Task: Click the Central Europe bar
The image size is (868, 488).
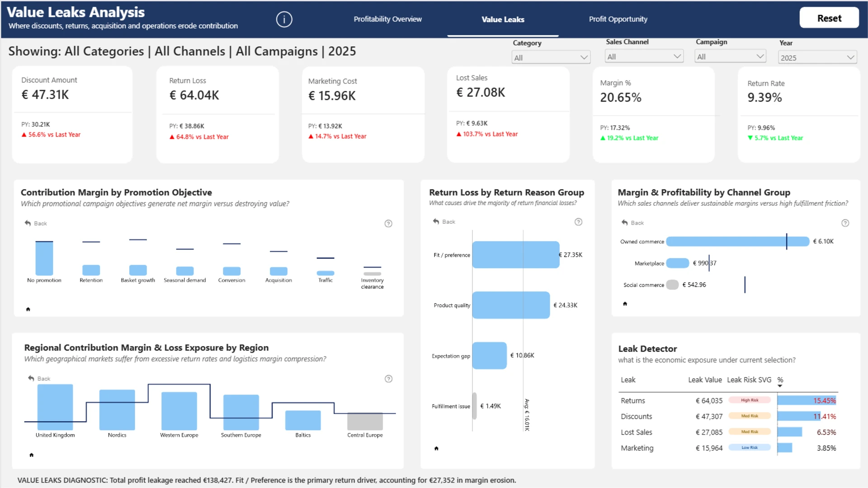Action: pos(365,421)
